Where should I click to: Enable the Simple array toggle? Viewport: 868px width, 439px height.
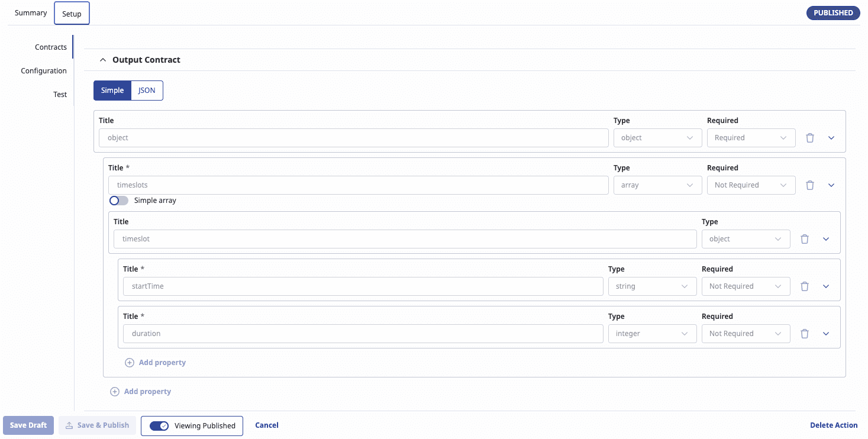click(x=118, y=201)
